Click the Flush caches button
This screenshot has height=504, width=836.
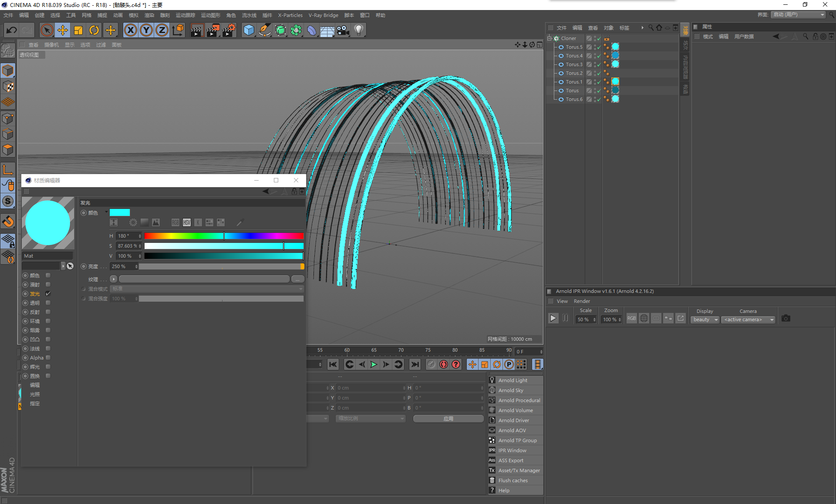coord(512,480)
